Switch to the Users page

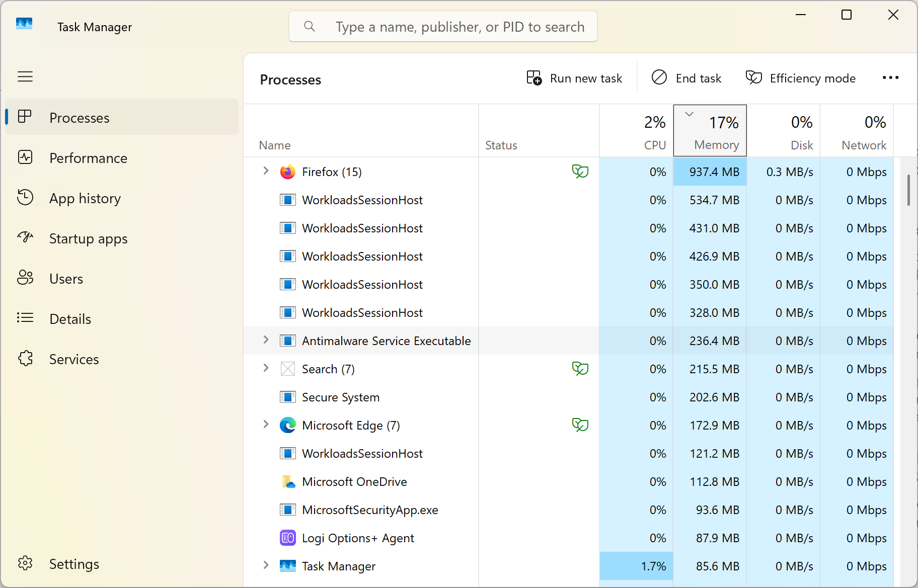click(x=122, y=279)
